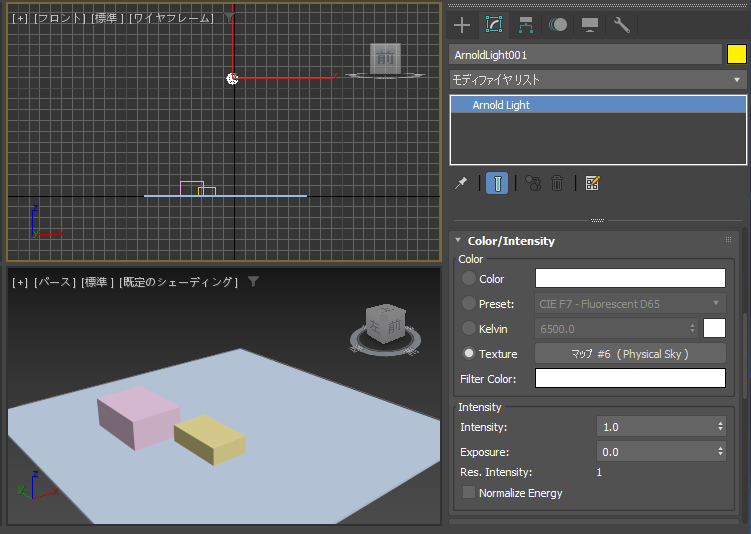The image size is (751, 534).
Task: Open the front viewport フロント view menu
Action: point(59,18)
